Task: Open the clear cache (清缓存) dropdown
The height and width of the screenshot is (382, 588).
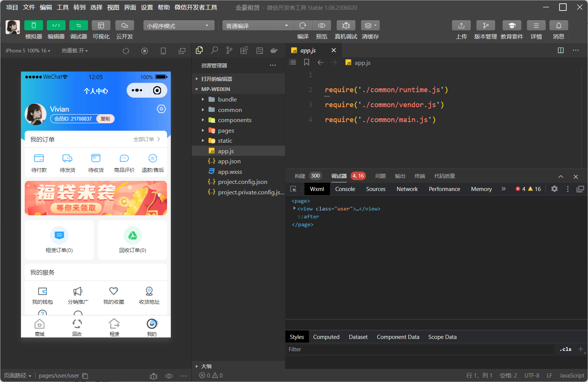Action: tap(370, 25)
